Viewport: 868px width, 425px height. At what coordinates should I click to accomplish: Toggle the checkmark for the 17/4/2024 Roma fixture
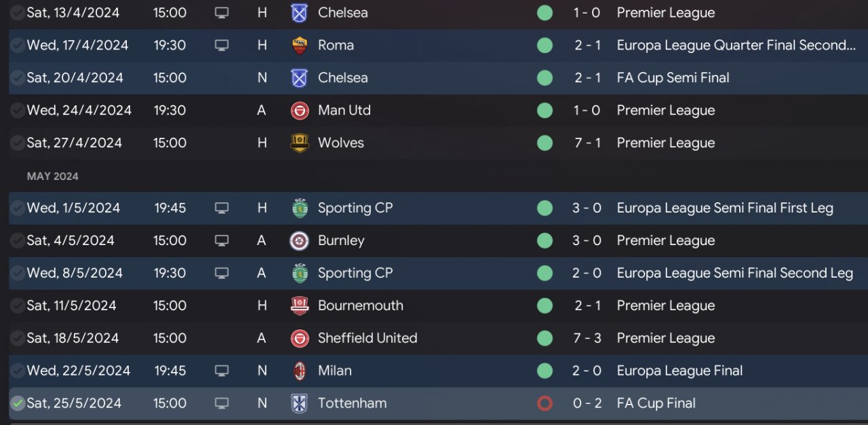[18, 45]
